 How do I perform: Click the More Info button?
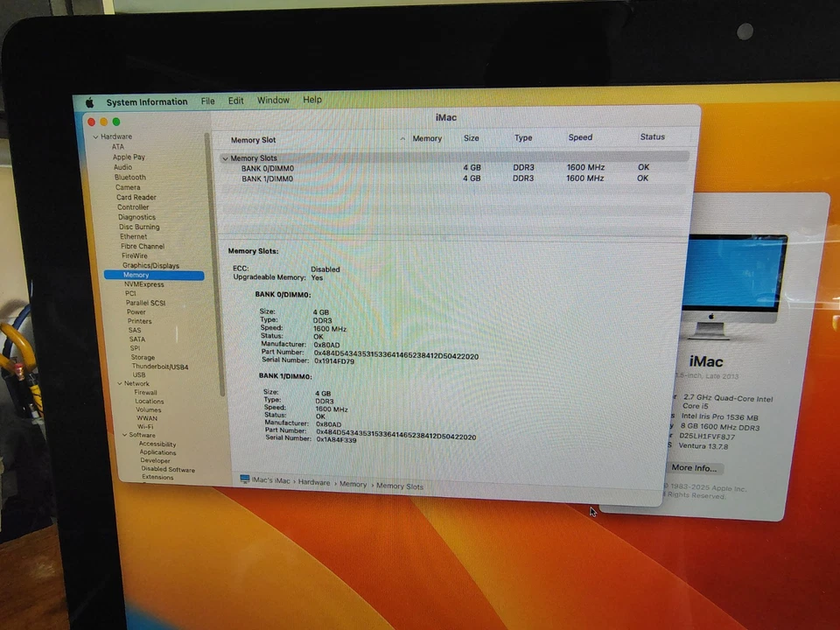(x=693, y=467)
